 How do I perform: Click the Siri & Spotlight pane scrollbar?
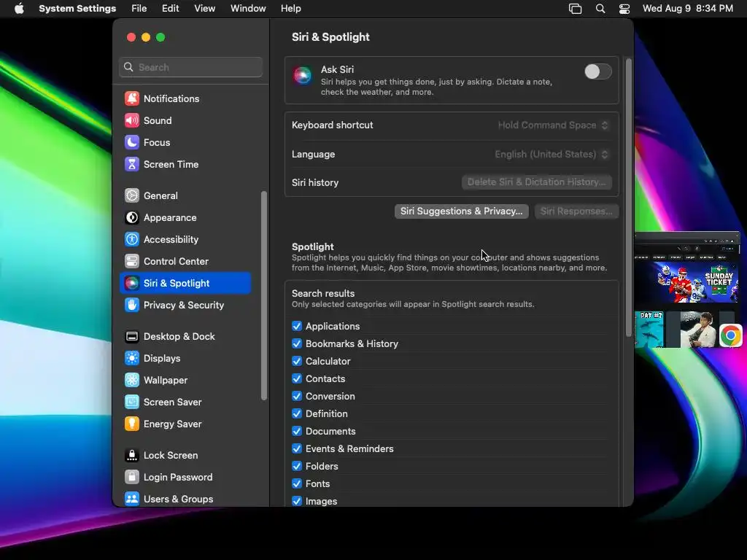(x=628, y=198)
